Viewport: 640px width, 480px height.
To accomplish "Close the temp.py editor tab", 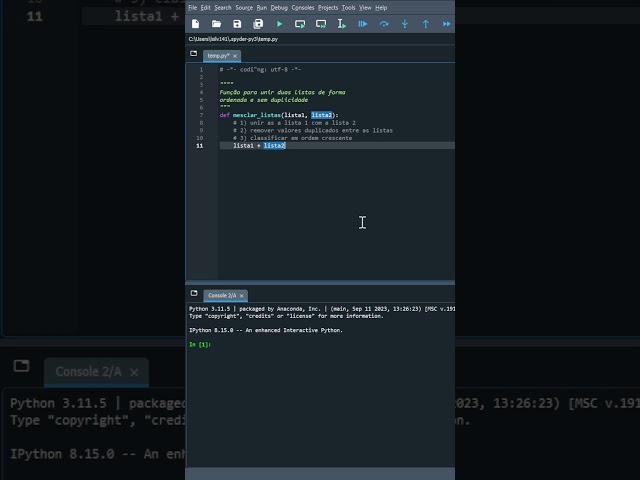I will (x=235, y=56).
